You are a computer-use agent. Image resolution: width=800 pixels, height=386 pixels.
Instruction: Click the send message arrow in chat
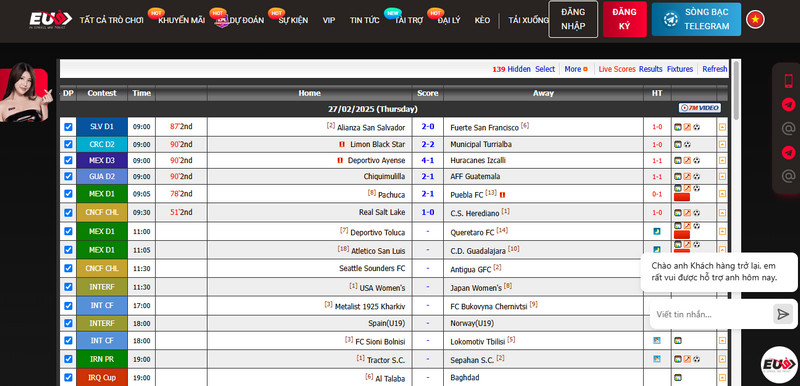click(783, 314)
